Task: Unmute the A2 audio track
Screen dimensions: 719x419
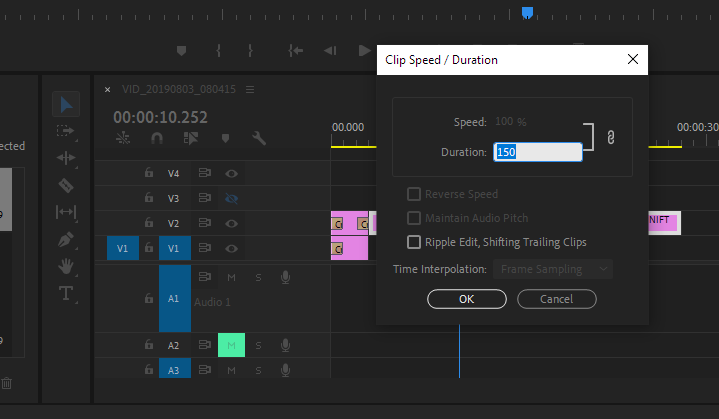Action: point(231,345)
